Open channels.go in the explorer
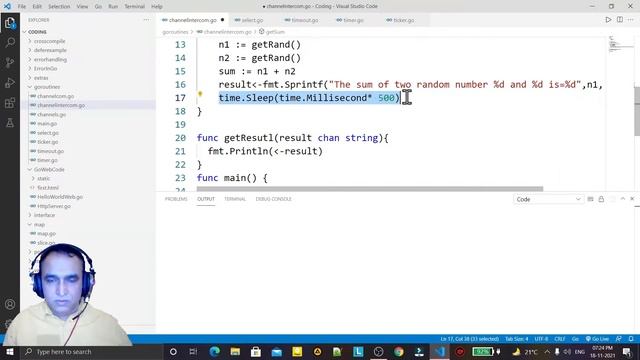Viewport: 640px width, 360px height. [51, 115]
